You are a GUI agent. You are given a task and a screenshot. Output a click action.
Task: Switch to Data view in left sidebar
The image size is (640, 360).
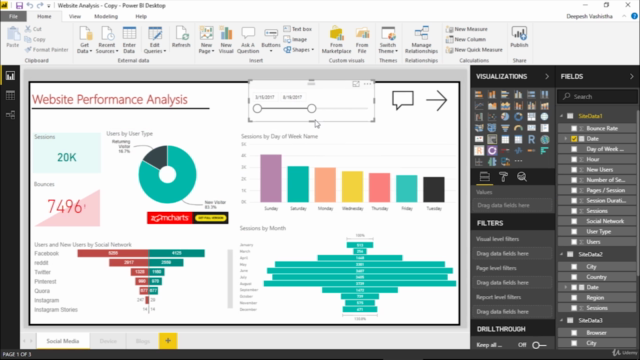tap(10, 96)
